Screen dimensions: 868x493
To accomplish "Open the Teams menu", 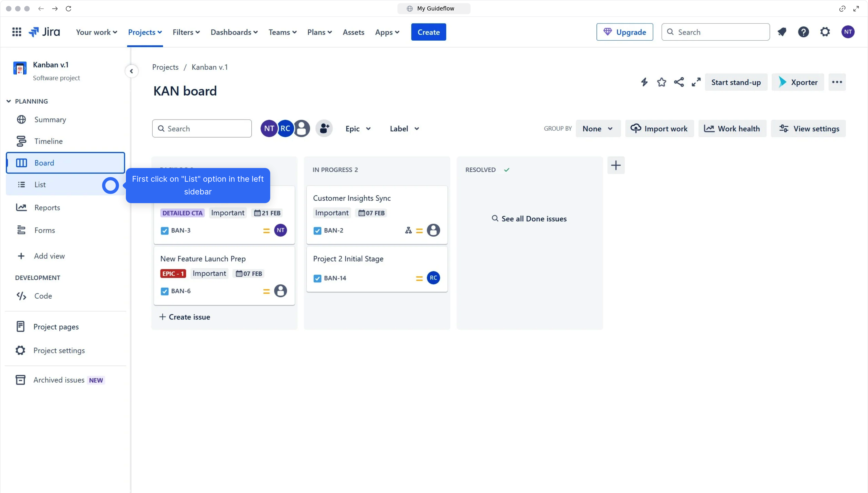I will [x=282, y=32].
